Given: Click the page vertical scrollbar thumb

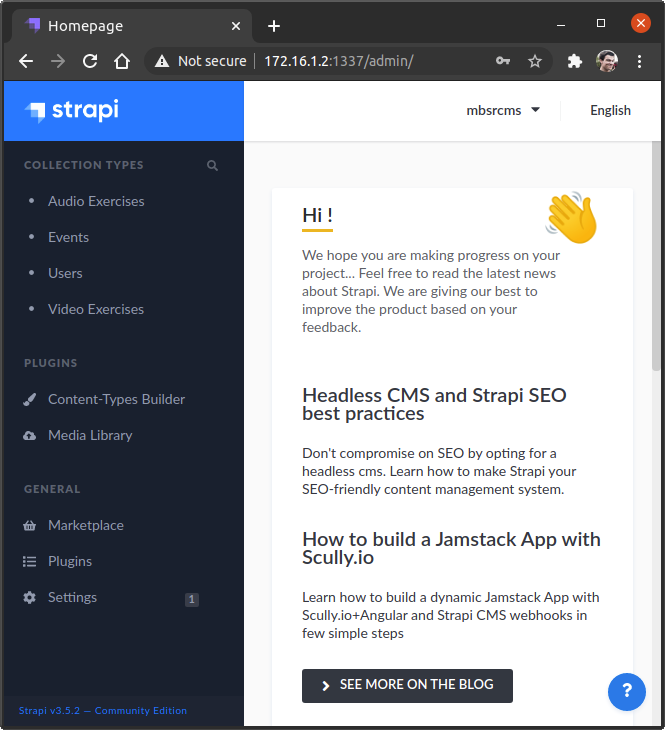Looking at the screenshot, I should pyautogui.click(x=656, y=256).
